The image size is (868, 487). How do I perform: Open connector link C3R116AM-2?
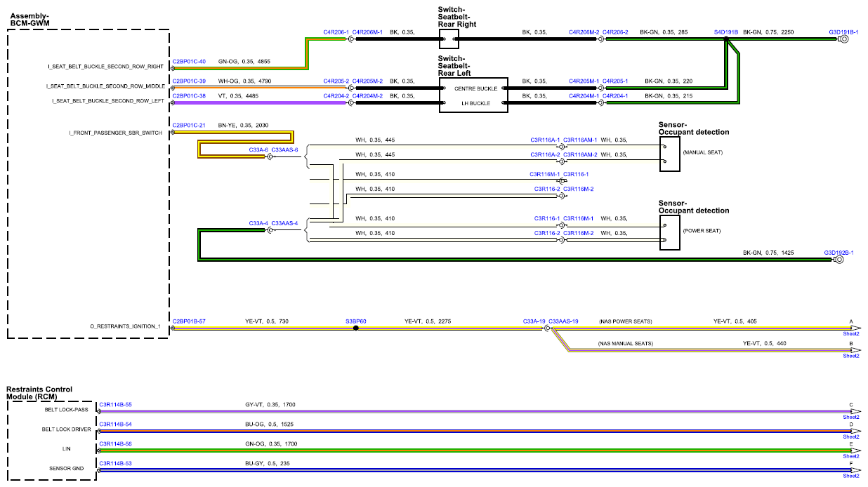point(580,154)
